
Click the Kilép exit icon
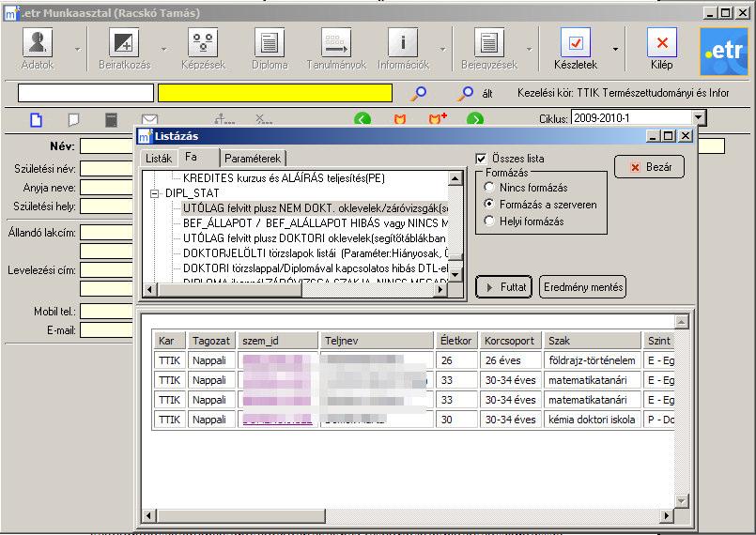[x=661, y=43]
